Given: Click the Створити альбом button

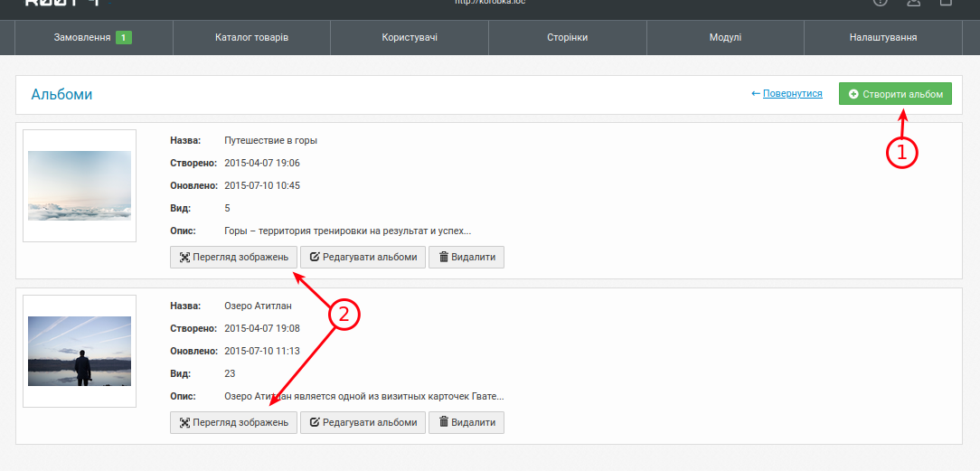Looking at the screenshot, I should pos(895,94).
